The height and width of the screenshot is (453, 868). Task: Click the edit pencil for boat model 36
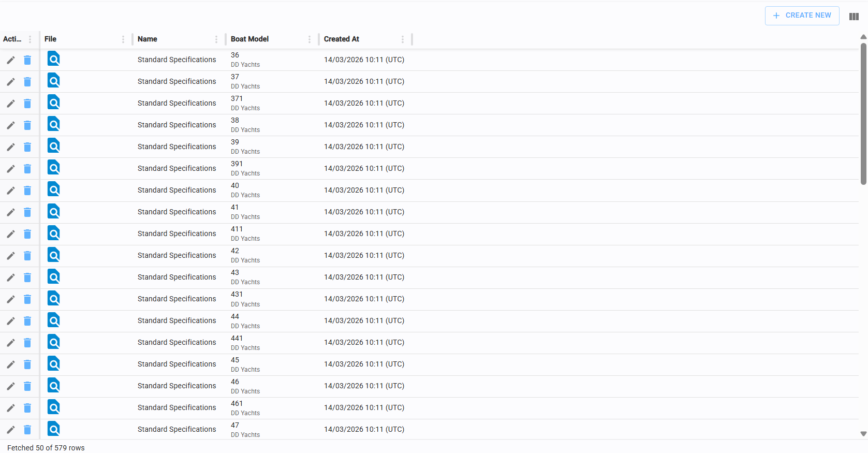(10, 60)
